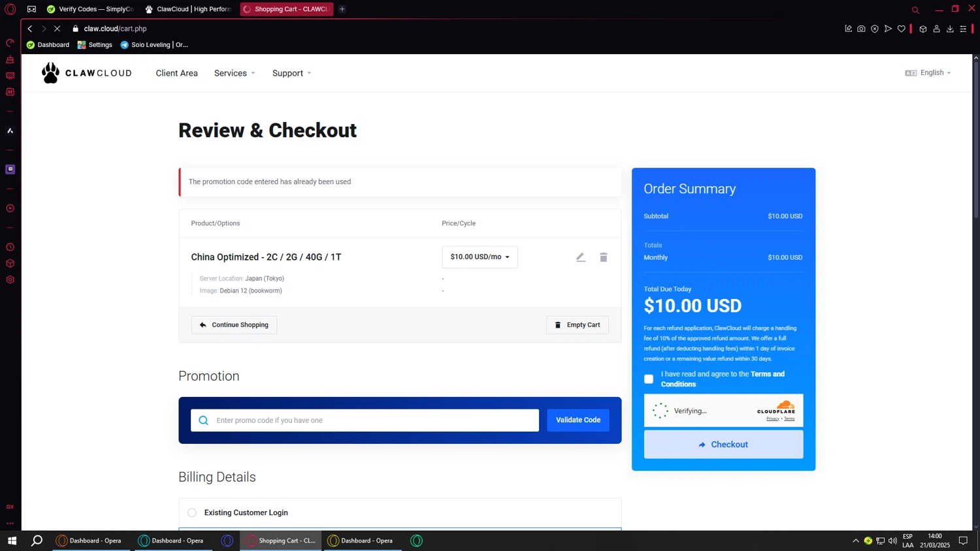This screenshot has height=551, width=980.
Task: Open Twitch panel in sidebar
Action: (10, 169)
